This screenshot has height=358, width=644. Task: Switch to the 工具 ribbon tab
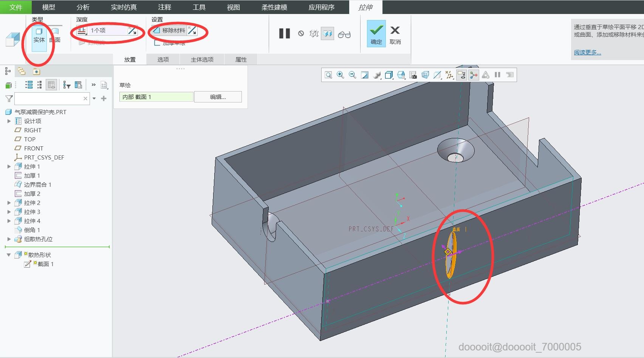click(199, 7)
